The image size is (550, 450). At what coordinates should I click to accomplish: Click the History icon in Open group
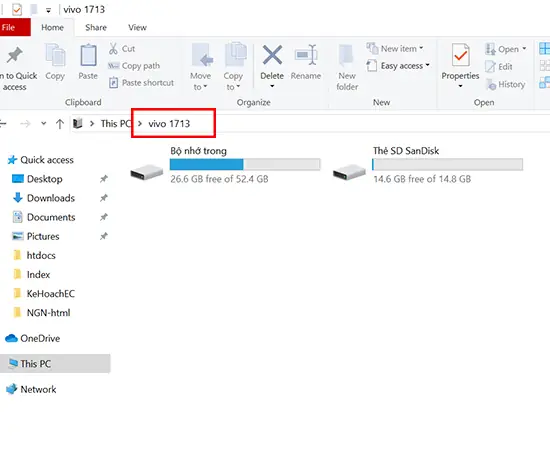(x=491, y=85)
